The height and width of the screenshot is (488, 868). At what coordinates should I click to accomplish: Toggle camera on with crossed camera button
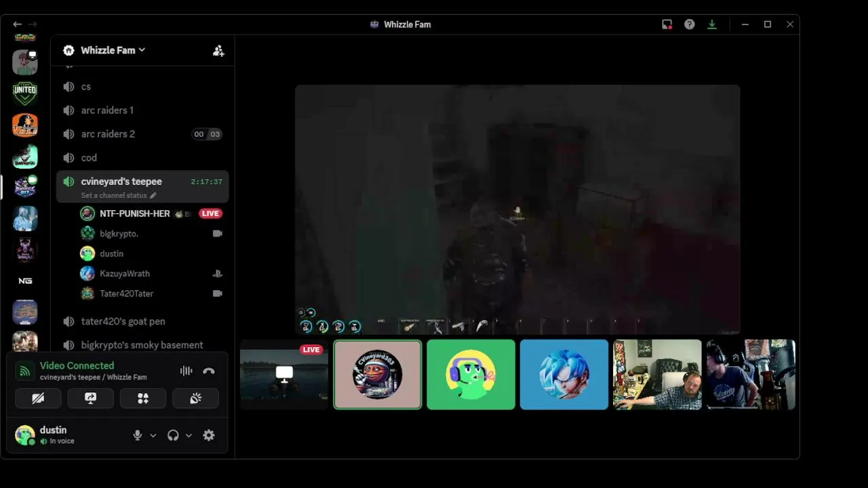tap(38, 399)
